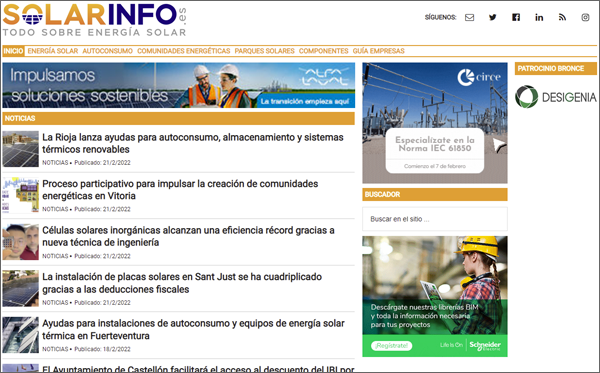Open the Energía Solar menu
Viewport: 600px width, 373px height.
(x=53, y=51)
